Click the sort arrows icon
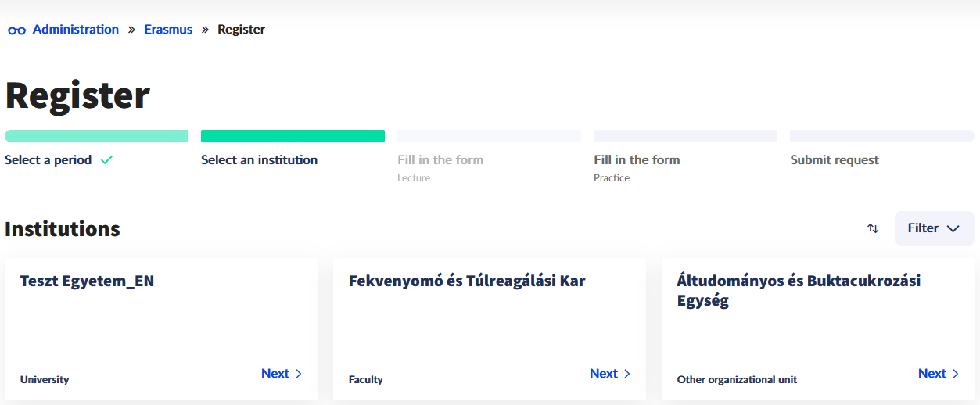 coord(873,228)
